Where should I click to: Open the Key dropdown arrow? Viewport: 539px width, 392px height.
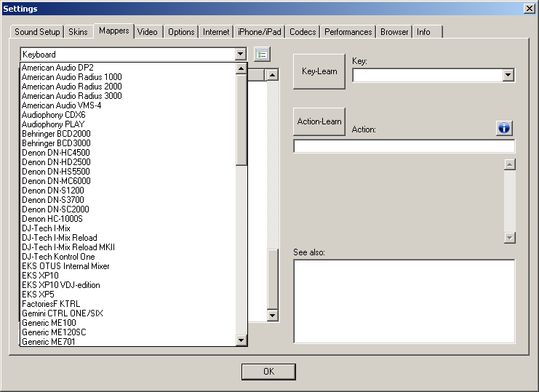click(508, 75)
